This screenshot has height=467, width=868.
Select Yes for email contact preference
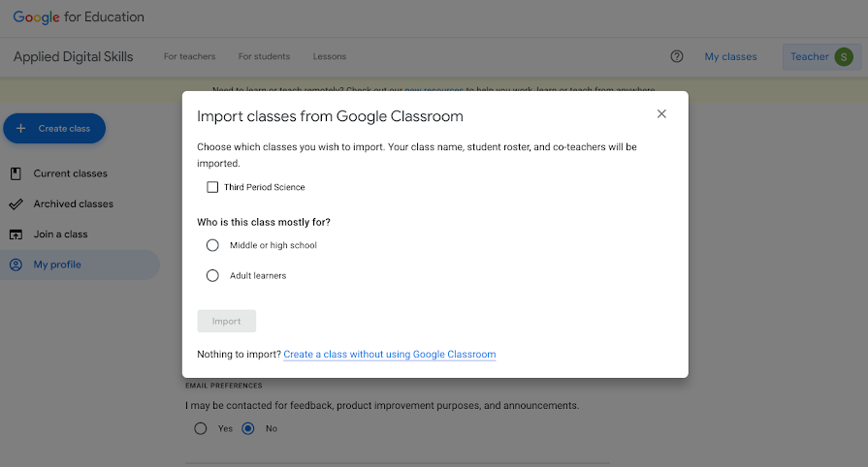201,429
